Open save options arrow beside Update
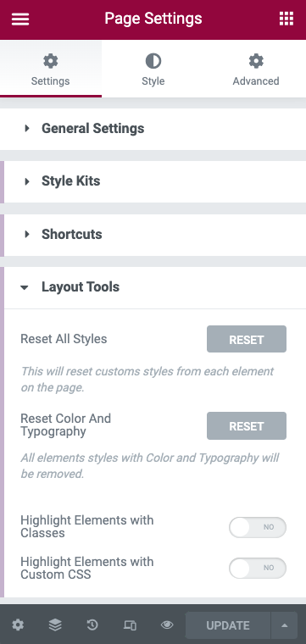This screenshot has height=644, width=306. click(x=284, y=625)
